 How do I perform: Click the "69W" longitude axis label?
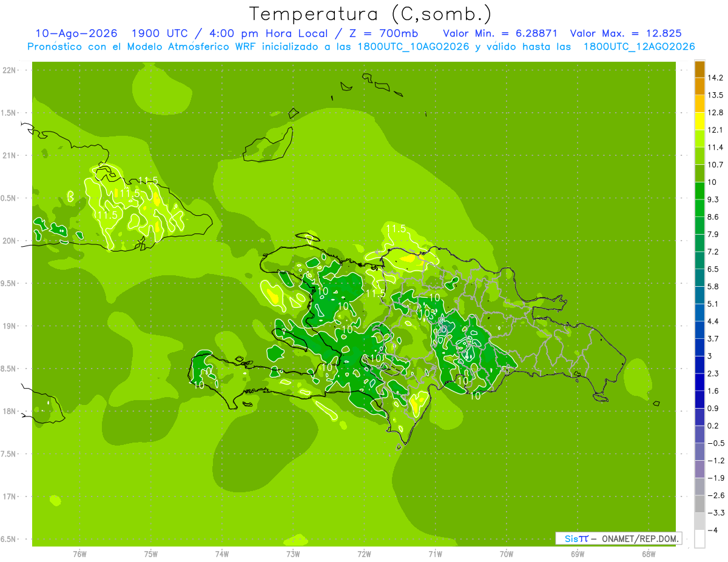point(578,554)
